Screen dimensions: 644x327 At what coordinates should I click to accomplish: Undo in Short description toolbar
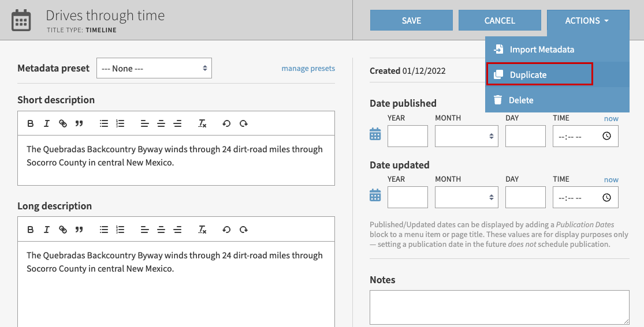(x=226, y=123)
